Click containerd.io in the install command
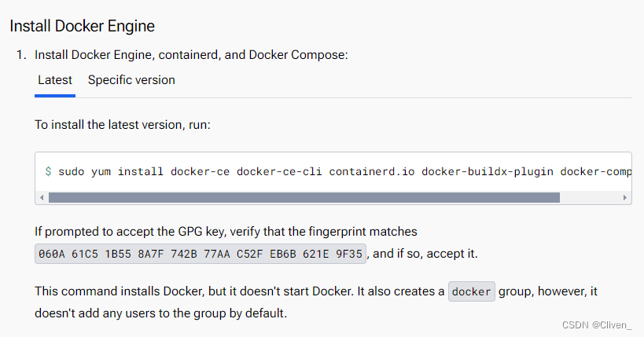 point(372,171)
